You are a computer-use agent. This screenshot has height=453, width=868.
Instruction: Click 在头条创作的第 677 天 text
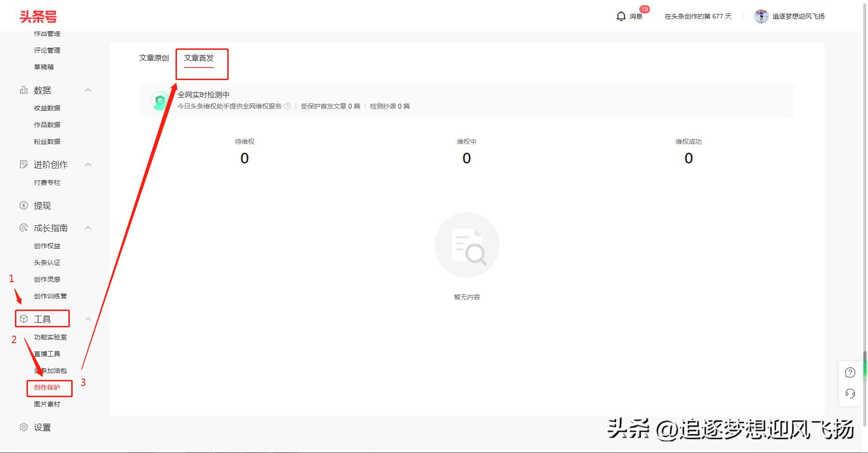(x=698, y=16)
